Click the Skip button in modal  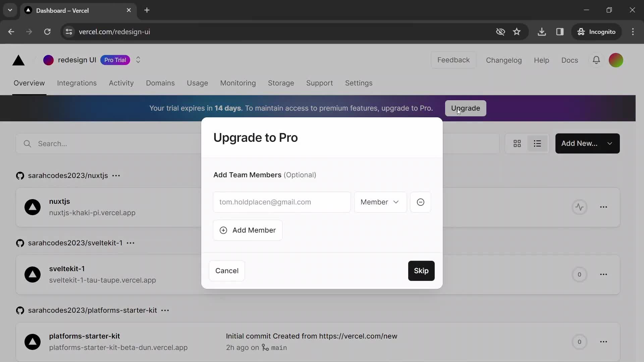[x=421, y=270]
